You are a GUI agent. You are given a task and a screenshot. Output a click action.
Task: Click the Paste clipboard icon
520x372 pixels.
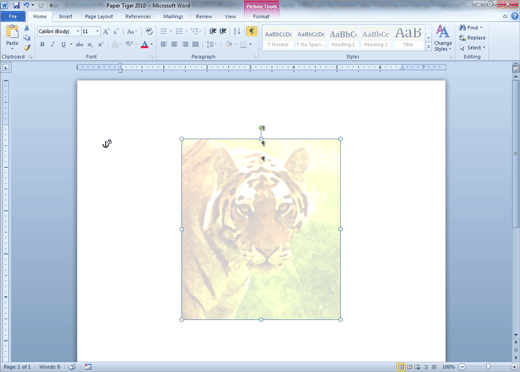(x=12, y=32)
